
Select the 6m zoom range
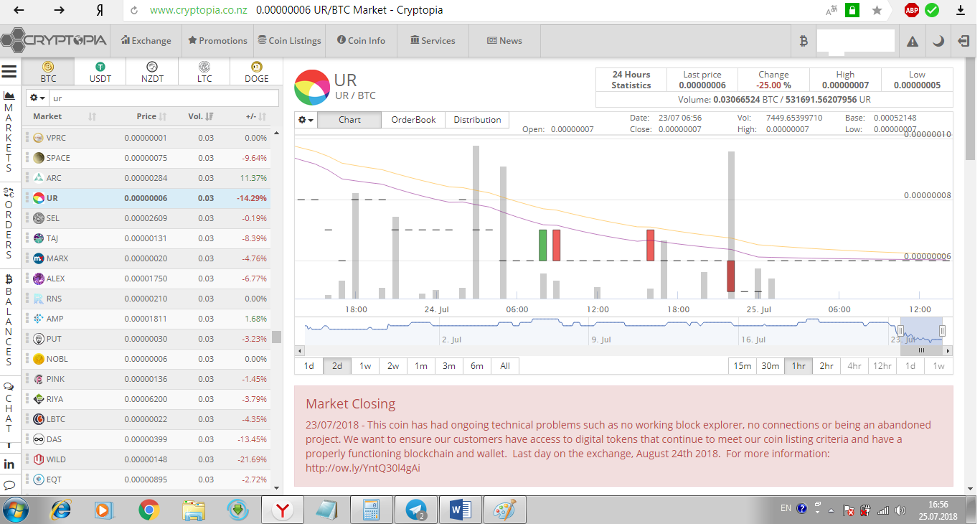[x=477, y=366]
